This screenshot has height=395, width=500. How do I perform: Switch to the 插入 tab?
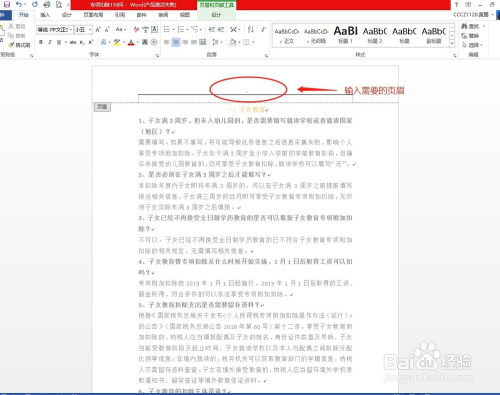tap(45, 15)
